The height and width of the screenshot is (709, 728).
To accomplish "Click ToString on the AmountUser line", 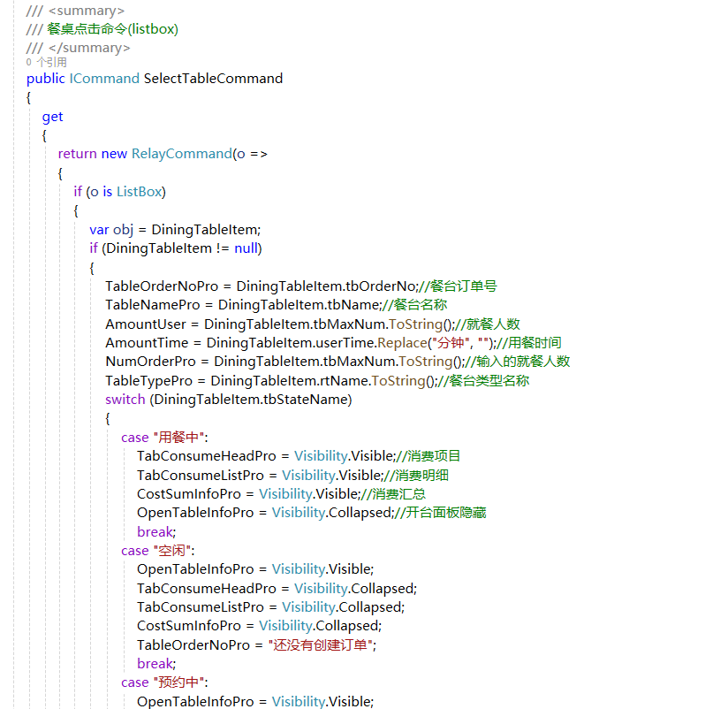I will pyautogui.click(x=415, y=324).
